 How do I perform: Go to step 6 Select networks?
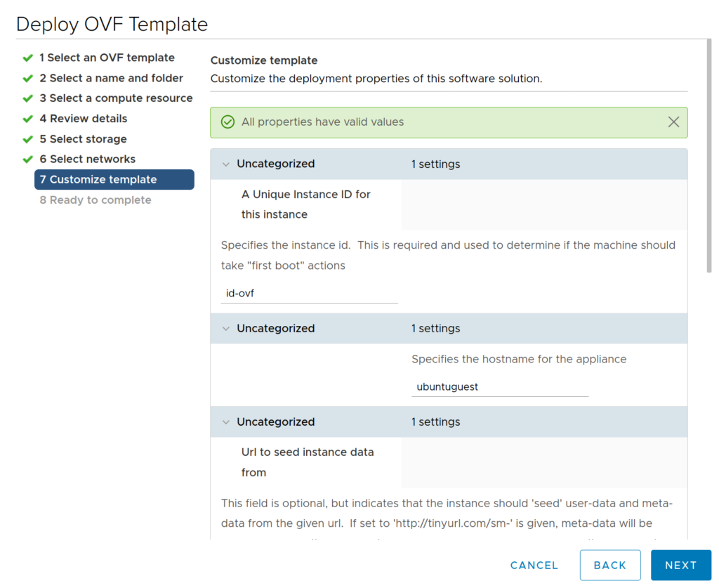(x=88, y=159)
